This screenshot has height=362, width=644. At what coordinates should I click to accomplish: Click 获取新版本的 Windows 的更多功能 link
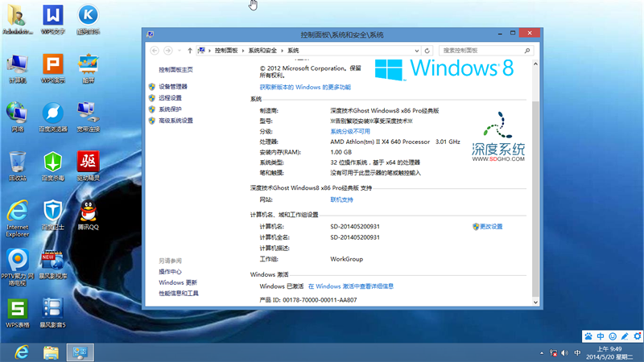click(x=305, y=87)
